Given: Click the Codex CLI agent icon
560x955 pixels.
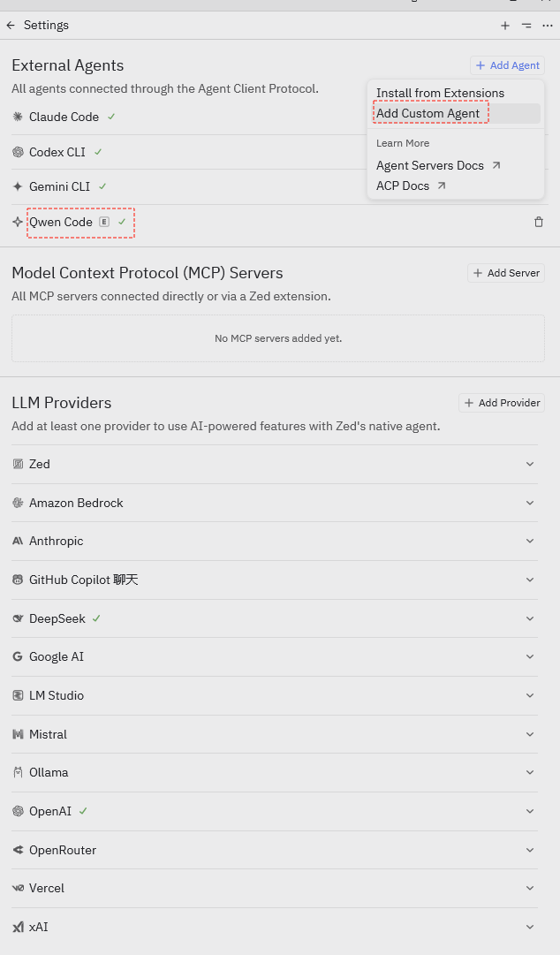Looking at the screenshot, I should pos(18,152).
